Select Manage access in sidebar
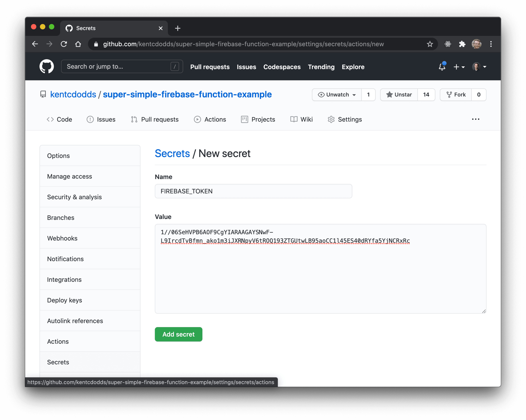Viewport: 526px width, 420px height. click(x=90, y=176)
